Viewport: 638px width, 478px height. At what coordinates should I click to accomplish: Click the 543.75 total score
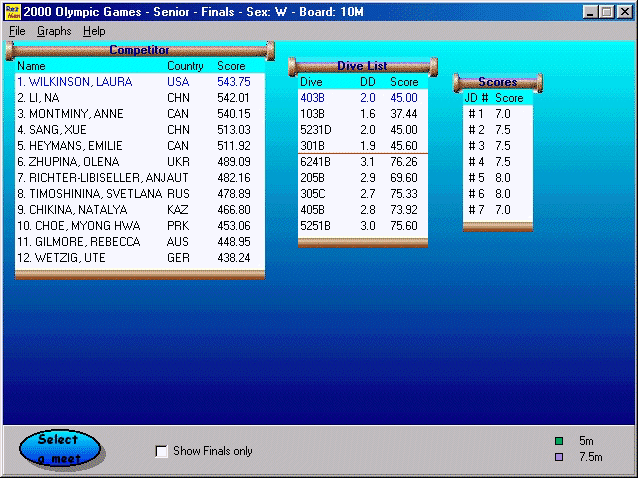pyautogui.click(x=234, y=82)
